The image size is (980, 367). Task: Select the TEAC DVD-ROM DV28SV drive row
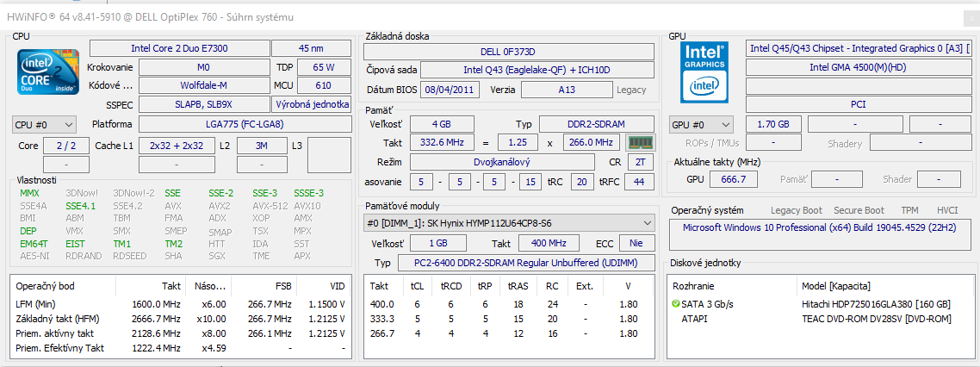[875, 319]
